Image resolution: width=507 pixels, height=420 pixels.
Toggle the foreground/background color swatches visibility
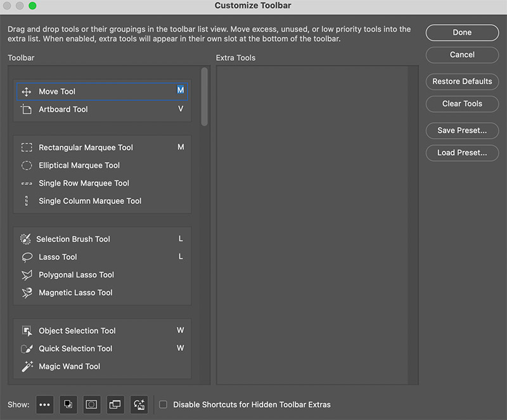[x=68, y=404]
